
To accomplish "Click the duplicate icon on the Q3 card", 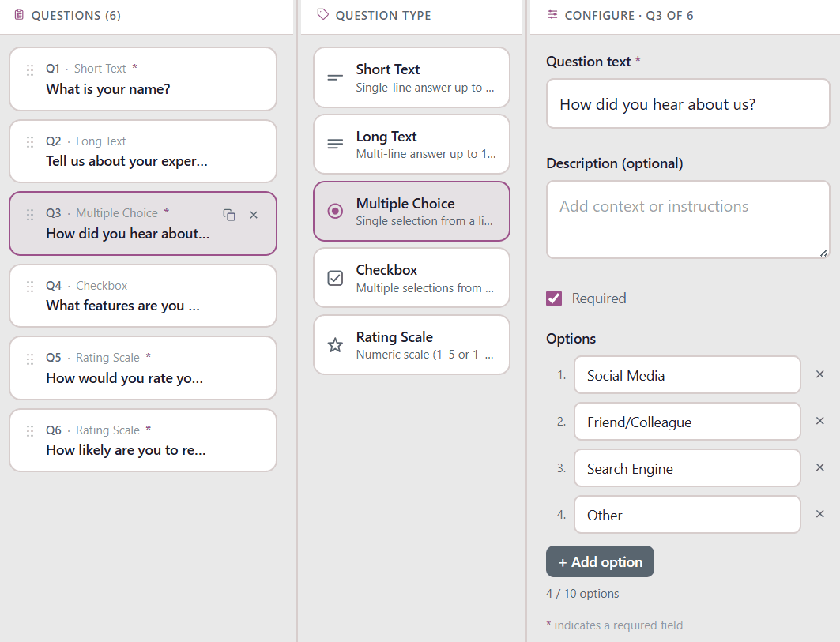I will pyautogui.click(x=229, y=213).
